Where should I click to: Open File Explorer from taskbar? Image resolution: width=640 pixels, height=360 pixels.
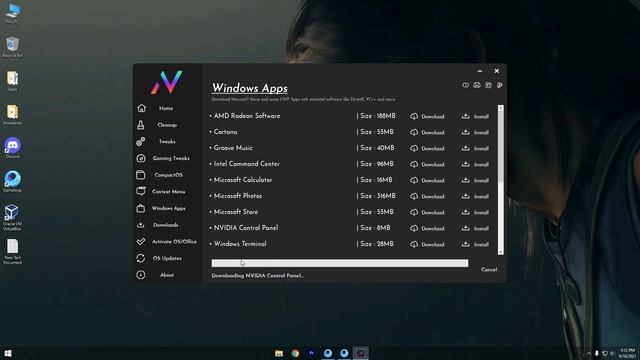click(x=279, y=353)
